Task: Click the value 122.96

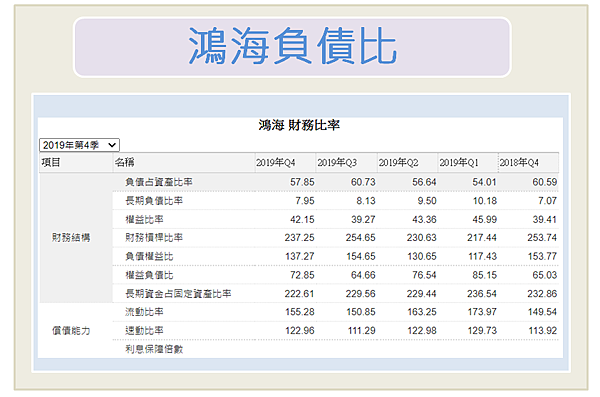Action: (x=300, y=331)
